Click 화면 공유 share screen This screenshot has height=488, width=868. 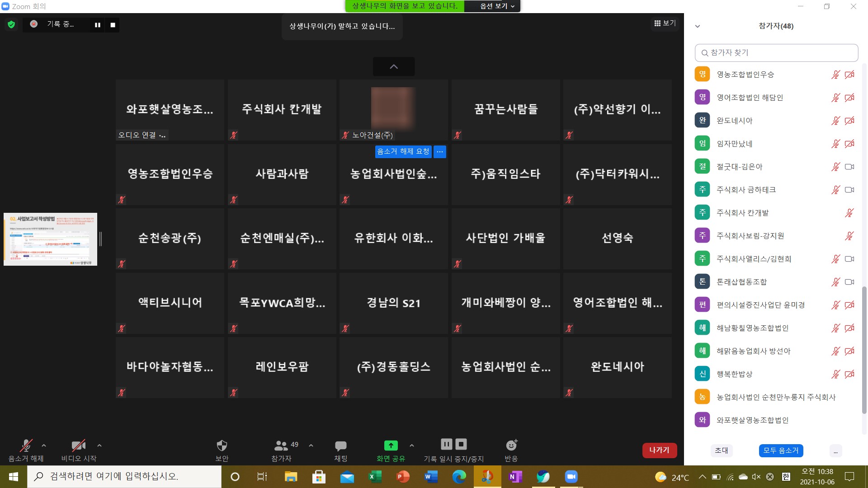(x=391, y=450)
